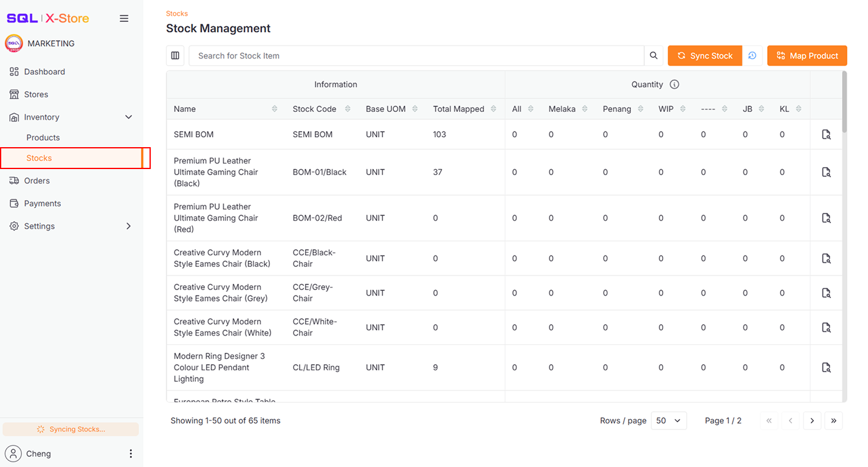This screenshot has height=467, width=868.
Task: Switch to the Products section
Action: tap(42, 137)
